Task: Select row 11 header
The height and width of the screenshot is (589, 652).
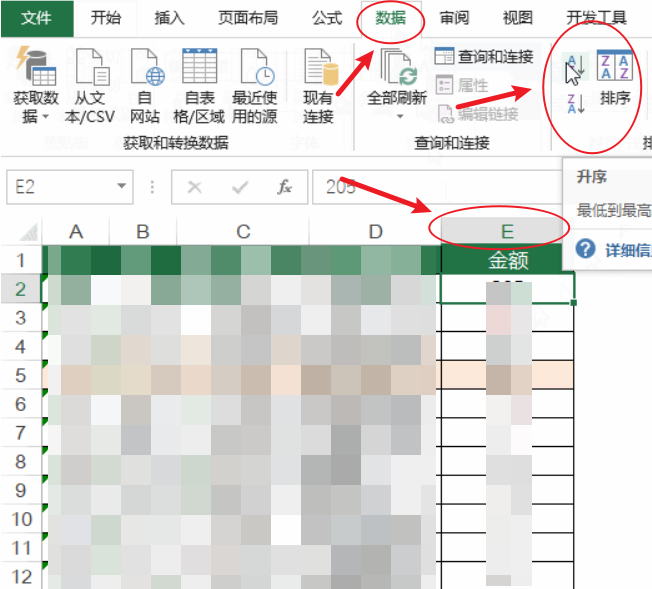Action: pos(20,548)
